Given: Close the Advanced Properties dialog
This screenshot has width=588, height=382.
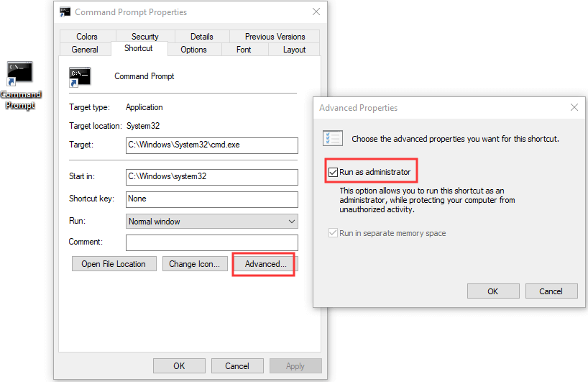Looking at the screenshot, I should point(574,107).
